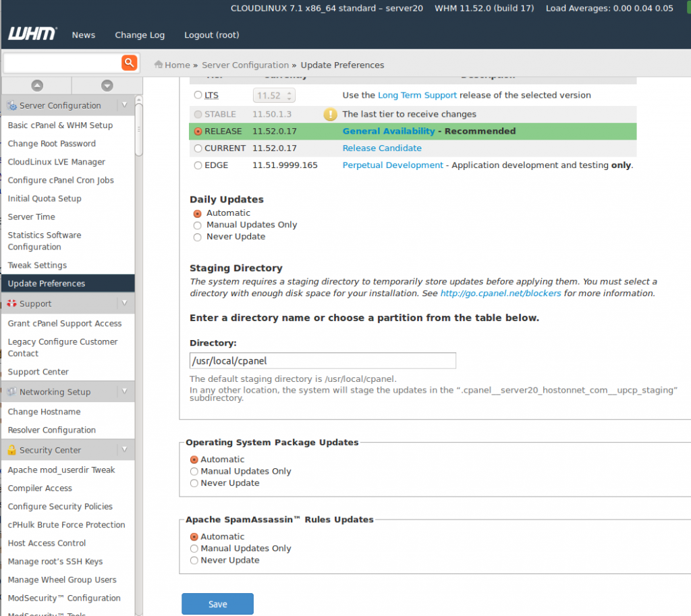Click the STABLE tier yellow warning icon

coord(330,114)
